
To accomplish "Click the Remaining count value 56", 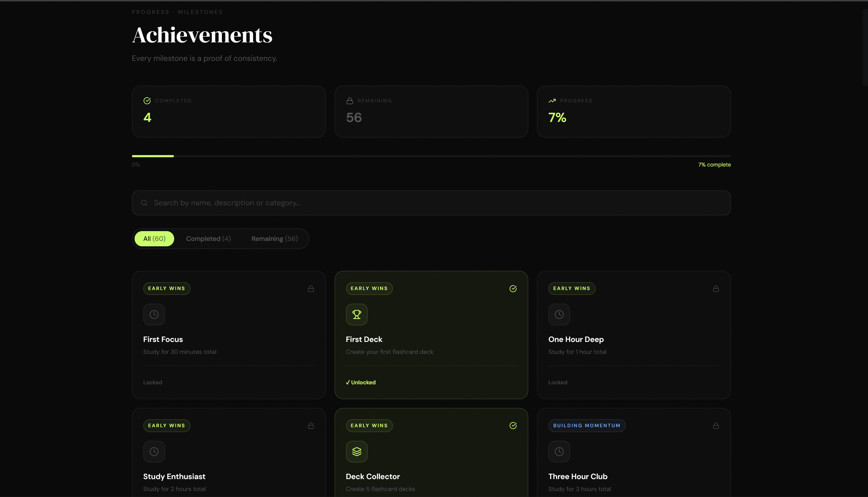I will click(354, 117).
